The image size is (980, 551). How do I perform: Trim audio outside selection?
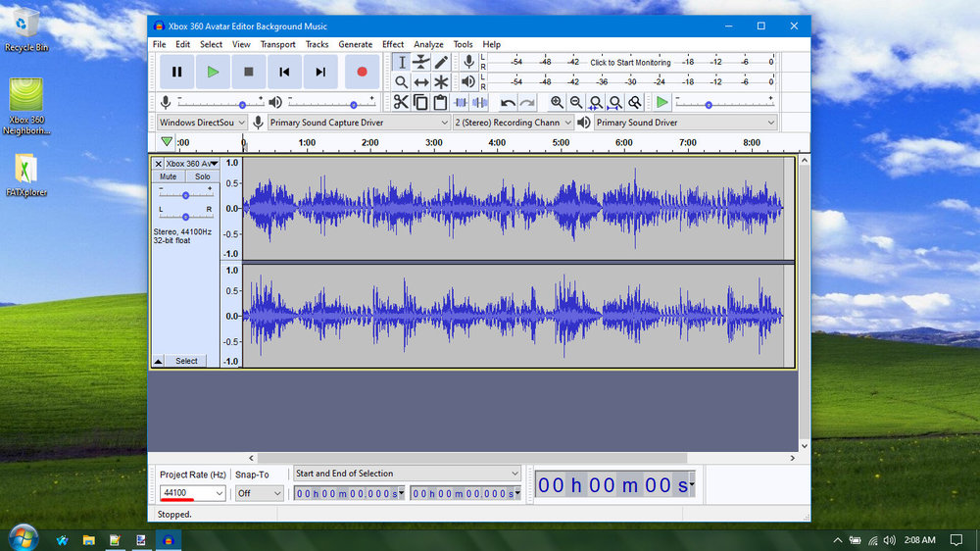point(461,102)
